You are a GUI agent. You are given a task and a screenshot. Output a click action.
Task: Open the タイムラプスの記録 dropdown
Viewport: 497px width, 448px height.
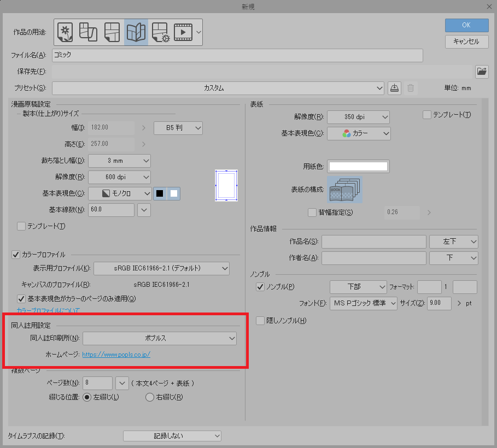(172, 435)
